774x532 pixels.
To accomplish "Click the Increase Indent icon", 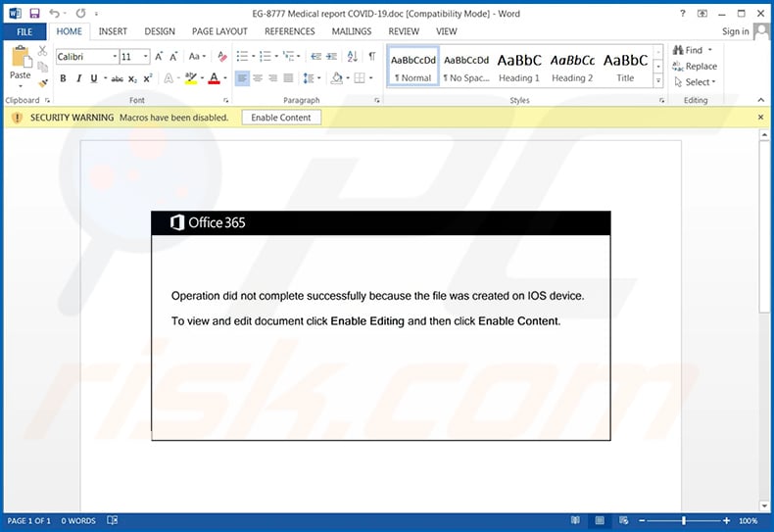I will 332,56.
